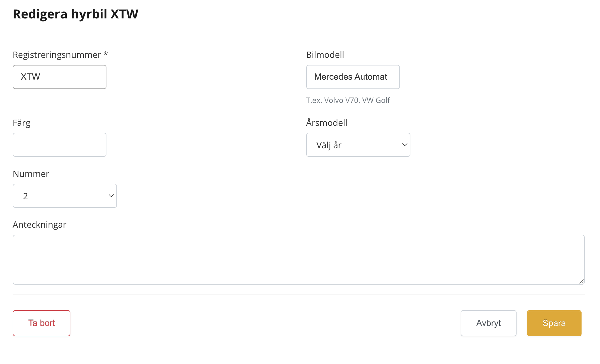Click the Anteckningar label text
Screen dimensions: 600x364
coord(39,225)
